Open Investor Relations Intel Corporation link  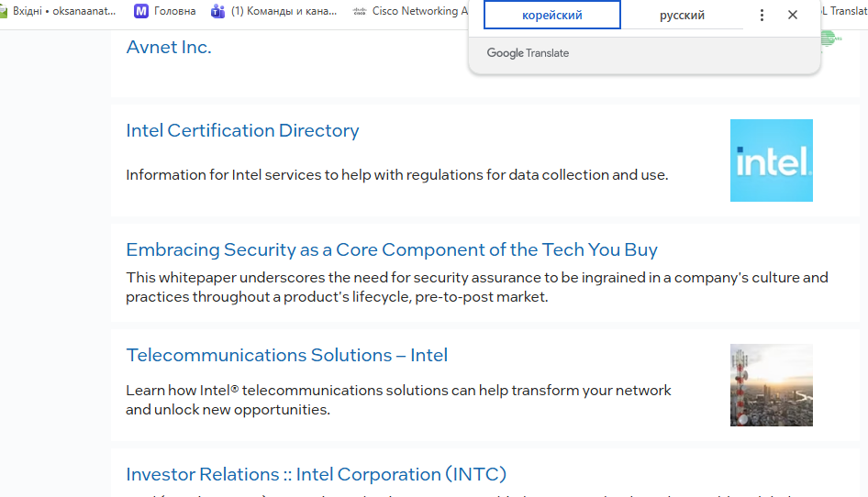point(316,474)
